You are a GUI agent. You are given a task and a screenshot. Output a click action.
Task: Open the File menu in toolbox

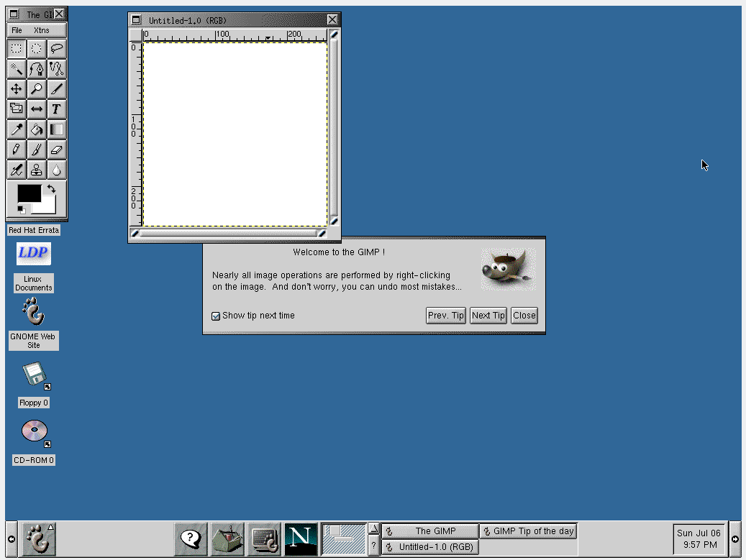click(17, 30)
